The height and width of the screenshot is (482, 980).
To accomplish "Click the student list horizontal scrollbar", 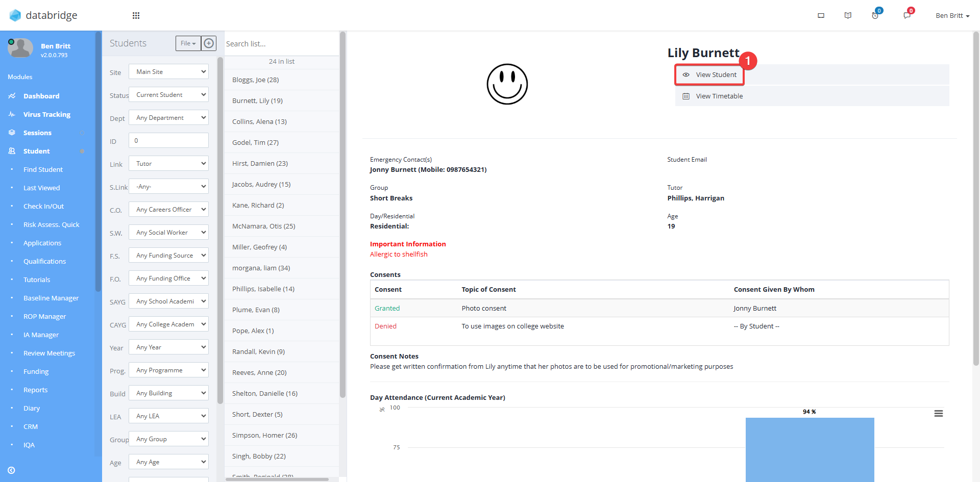I will point(277,479).
